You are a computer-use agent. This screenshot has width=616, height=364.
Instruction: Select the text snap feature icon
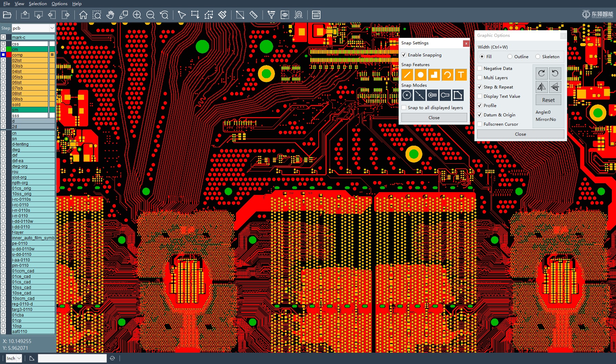point(461,74)
